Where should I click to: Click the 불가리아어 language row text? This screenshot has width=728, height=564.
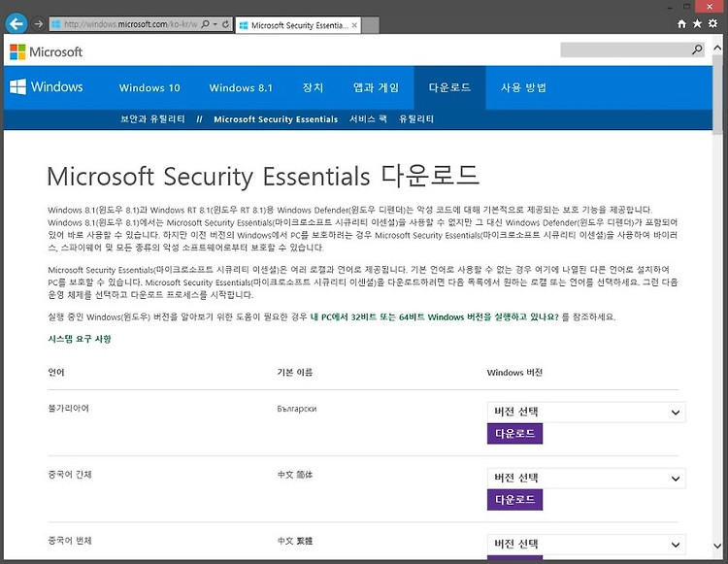coord(68,409)
